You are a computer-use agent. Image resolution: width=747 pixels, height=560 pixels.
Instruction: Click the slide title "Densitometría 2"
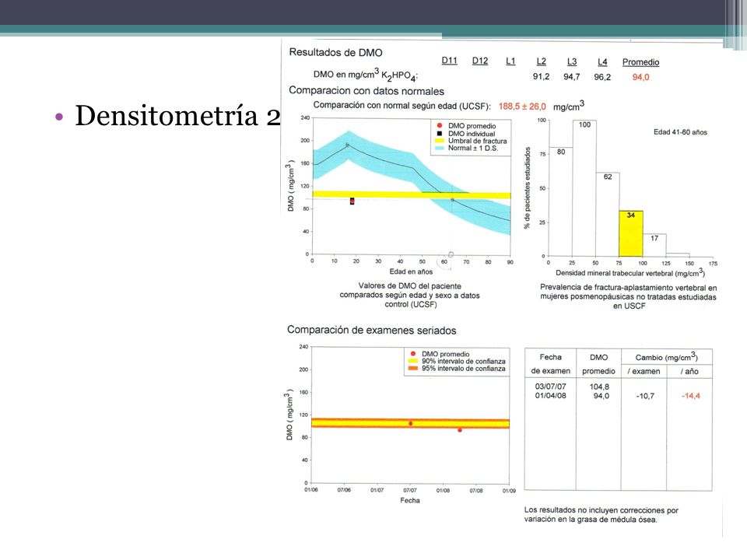click(x=177, y=115)
